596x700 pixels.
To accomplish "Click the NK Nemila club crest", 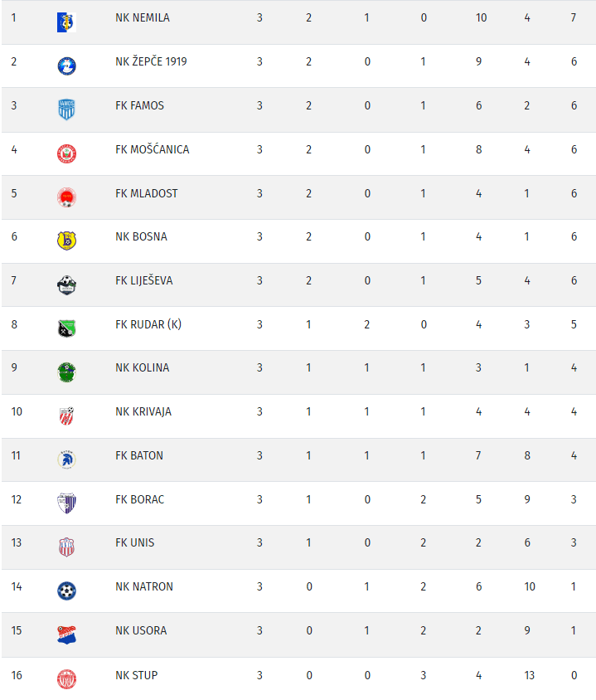I will click(x=66, y=22).
